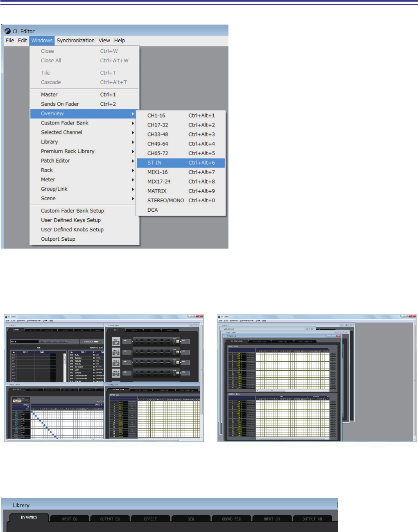The height and width of the screenshot is (532, 418).
Task: Open the Help menu
Action: 120,41
